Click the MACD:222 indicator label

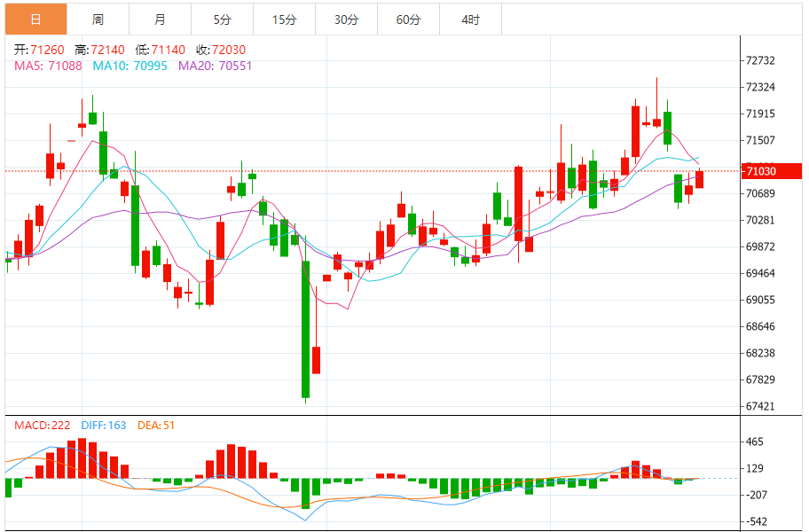pos(43,426)
